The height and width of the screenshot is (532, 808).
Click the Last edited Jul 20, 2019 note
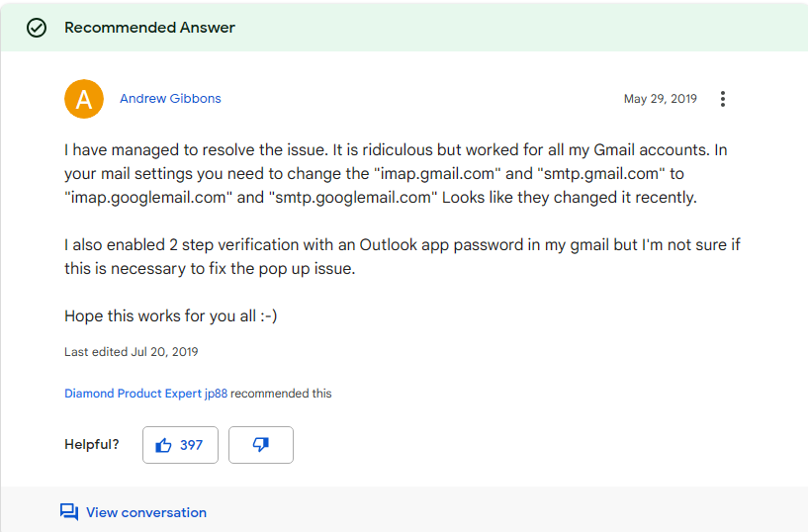(131, 352)
